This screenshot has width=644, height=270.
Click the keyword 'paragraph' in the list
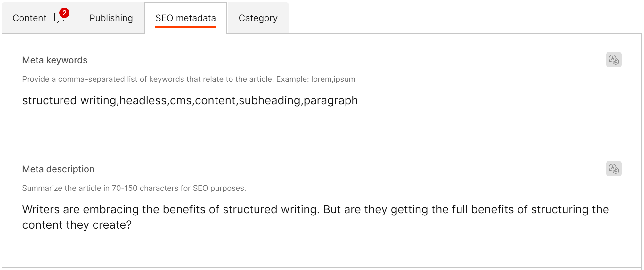[330, 100]
